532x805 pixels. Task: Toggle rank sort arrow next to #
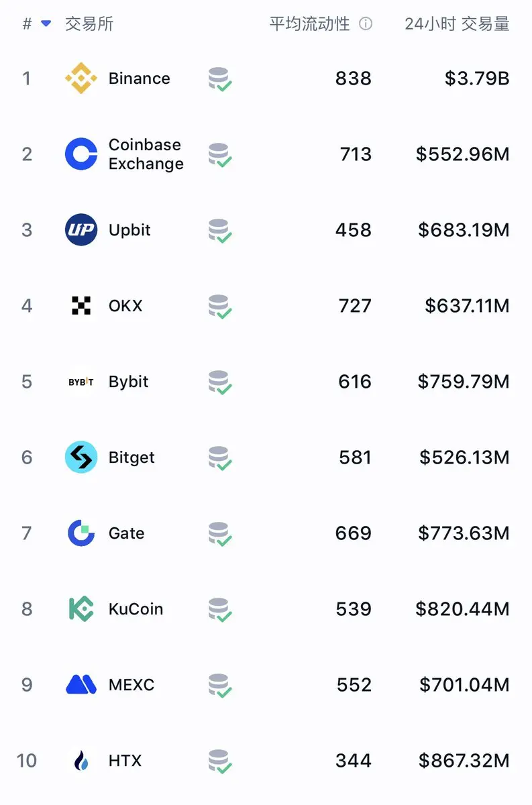click(x=46, y=24)
